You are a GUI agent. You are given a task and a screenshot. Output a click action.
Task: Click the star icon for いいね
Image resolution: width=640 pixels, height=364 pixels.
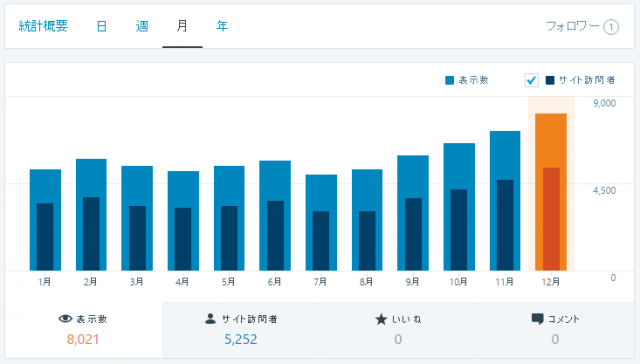[381, 319]
